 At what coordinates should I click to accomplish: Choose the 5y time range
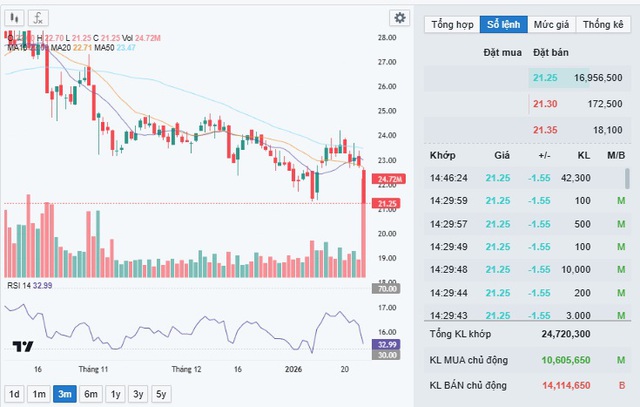pos(162,393)
